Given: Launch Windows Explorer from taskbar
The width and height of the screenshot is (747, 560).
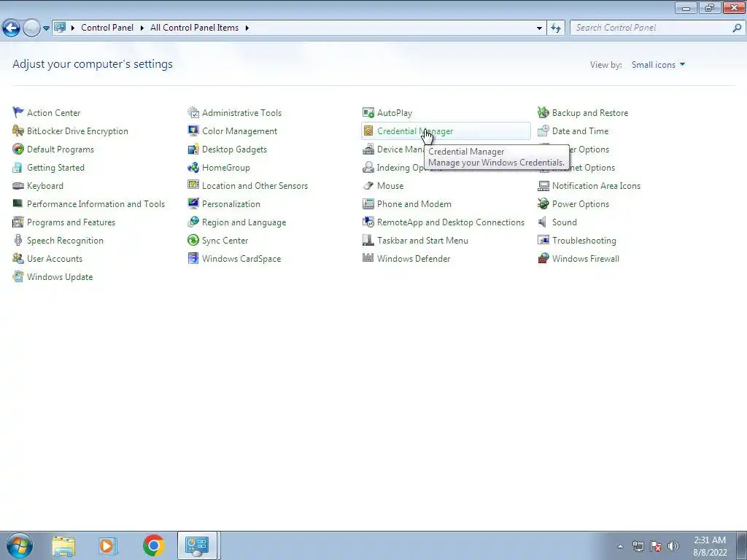Looking at the screenshot, I should coord(63,545).
